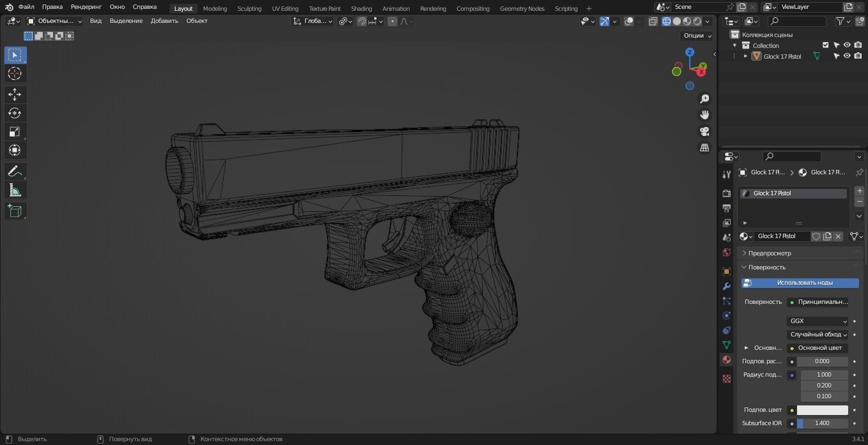Open the Options dropdown in viewport
868x445 pixels.
[x=697, y=36]
